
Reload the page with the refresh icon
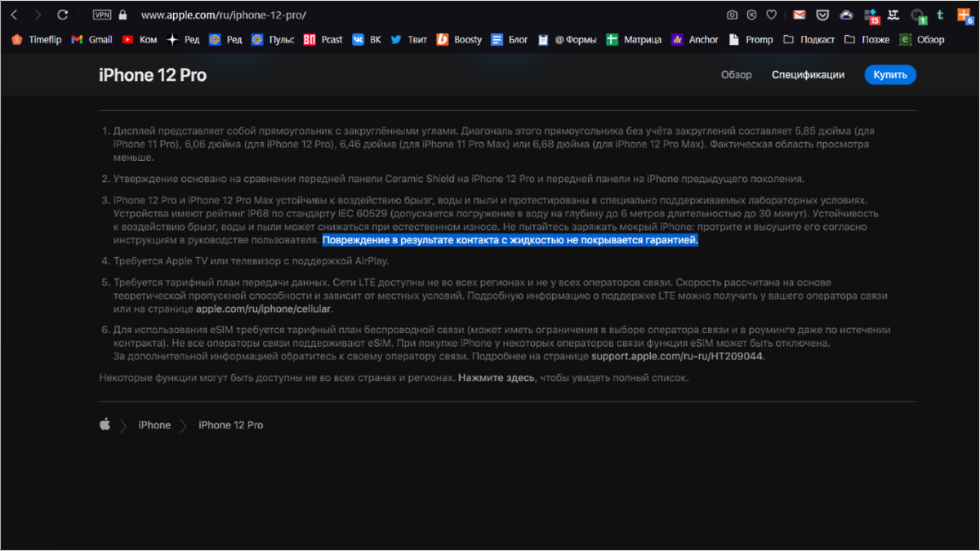point(63,15)
